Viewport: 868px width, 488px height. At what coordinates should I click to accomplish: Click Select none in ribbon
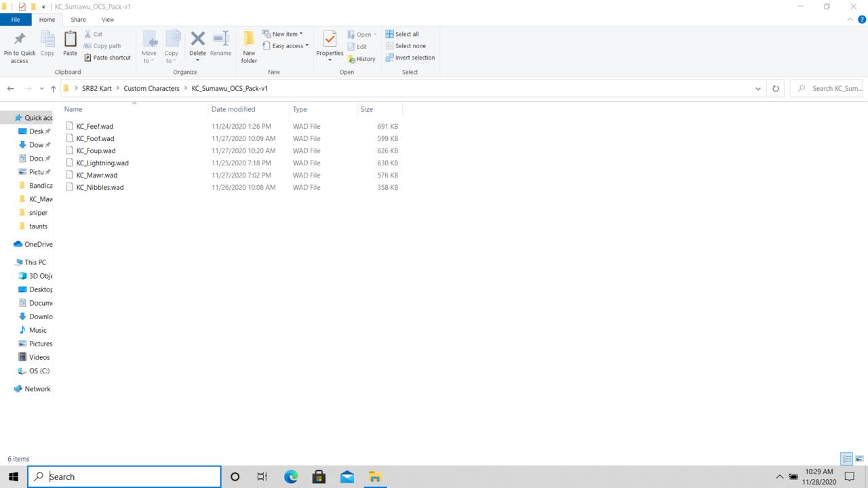(406, 46)
